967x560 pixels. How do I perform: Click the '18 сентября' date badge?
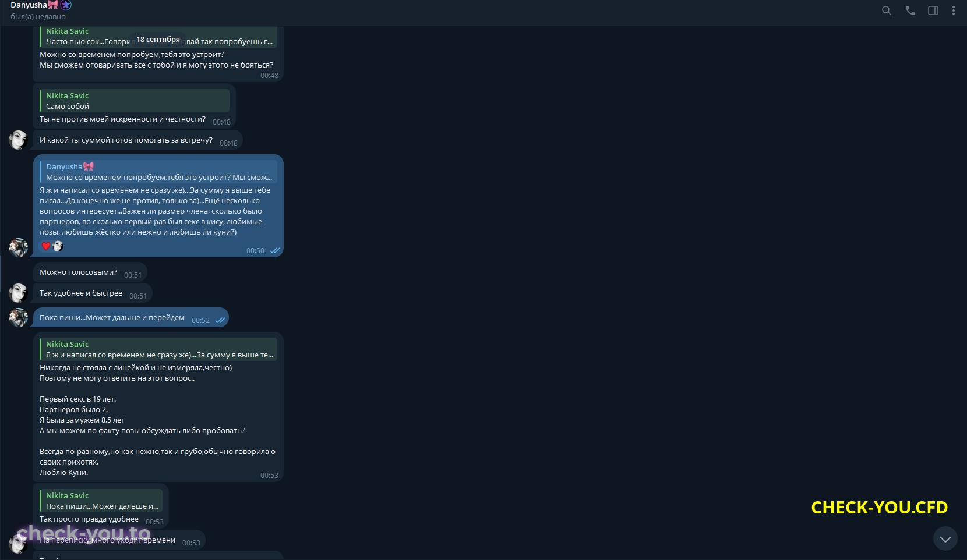coord(158,40)
